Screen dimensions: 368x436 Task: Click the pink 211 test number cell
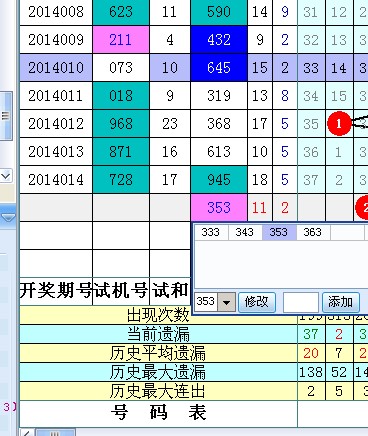(x=121, y=40)
